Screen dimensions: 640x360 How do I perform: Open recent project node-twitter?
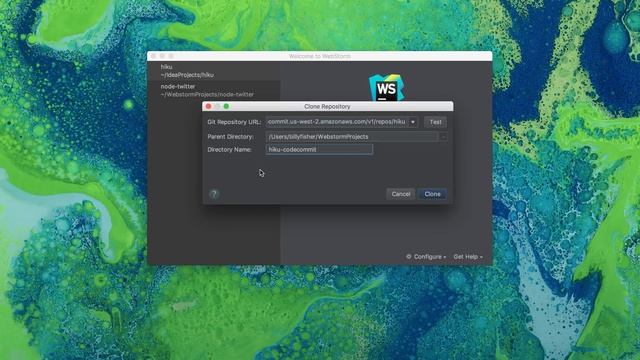pos(213,90)
